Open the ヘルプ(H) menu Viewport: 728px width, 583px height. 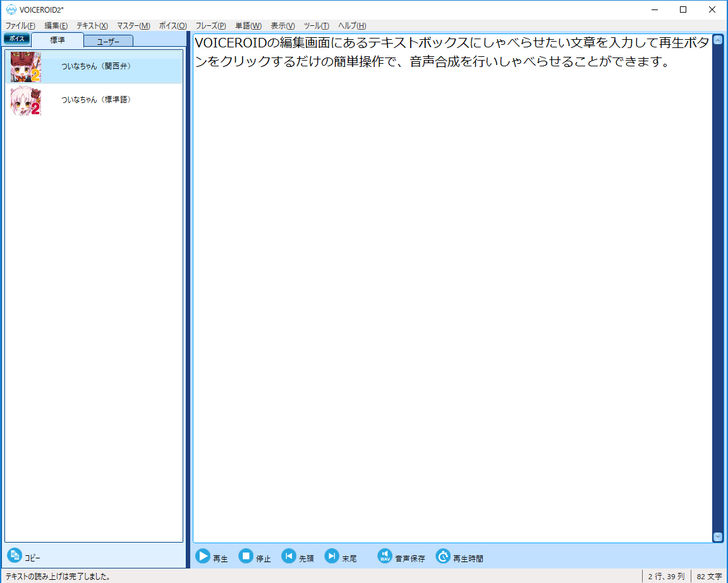click(352, 25)
